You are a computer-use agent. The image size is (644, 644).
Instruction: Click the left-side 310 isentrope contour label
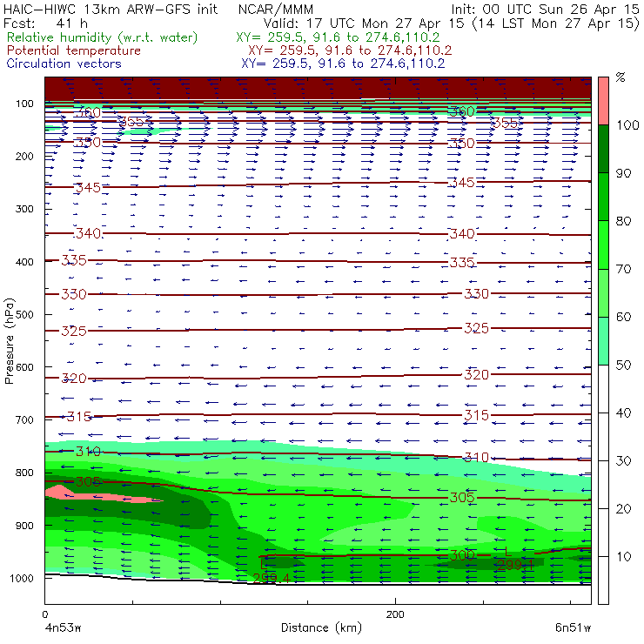coord(88,452)
